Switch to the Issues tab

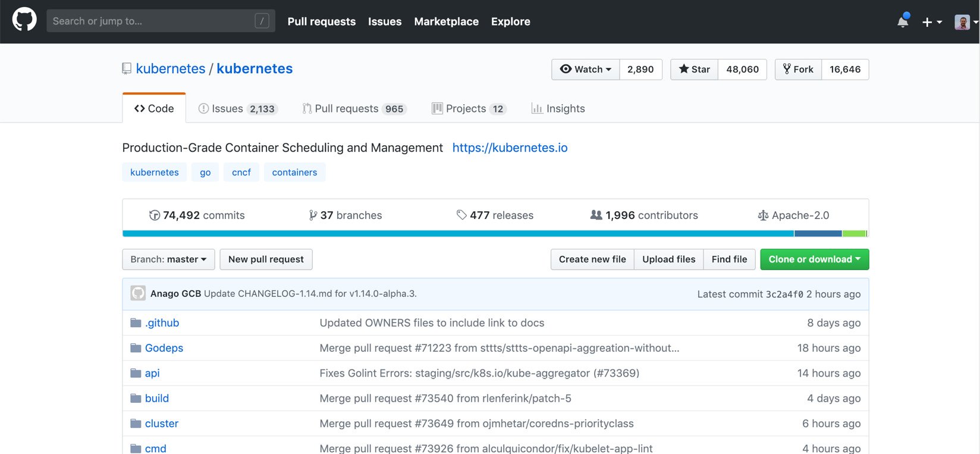click(x=237, y=109)
